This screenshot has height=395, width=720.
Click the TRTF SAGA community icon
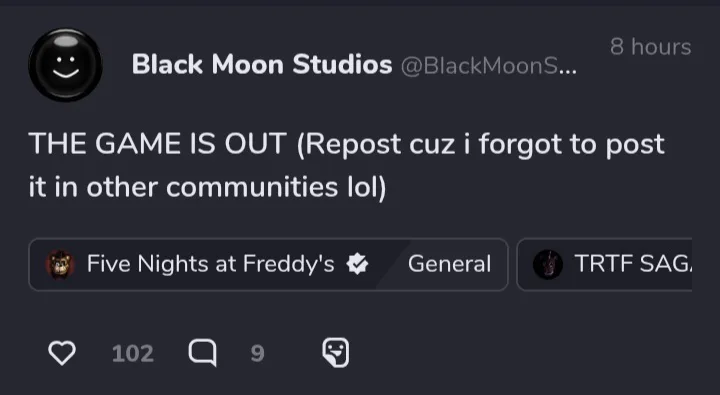[547, 265]
